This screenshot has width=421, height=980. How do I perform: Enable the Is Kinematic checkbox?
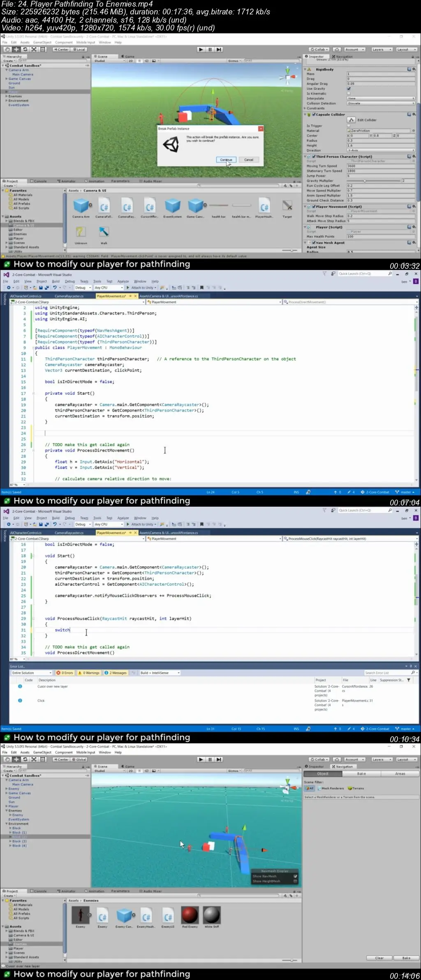349,93
